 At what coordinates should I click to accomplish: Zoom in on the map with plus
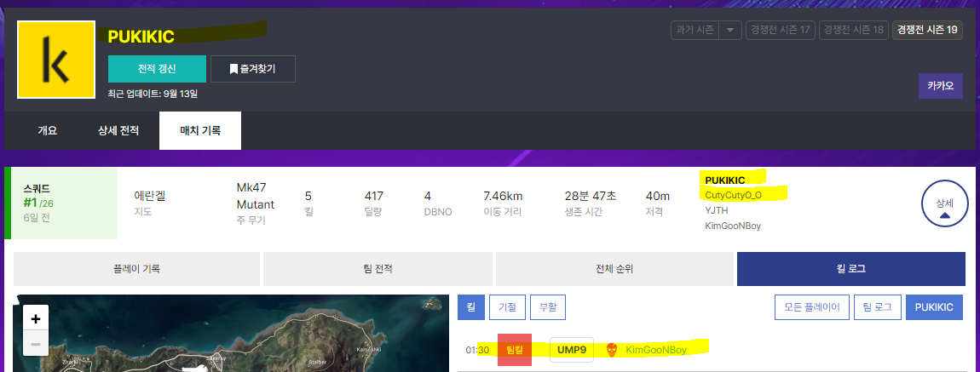click(x=35, y=319)
